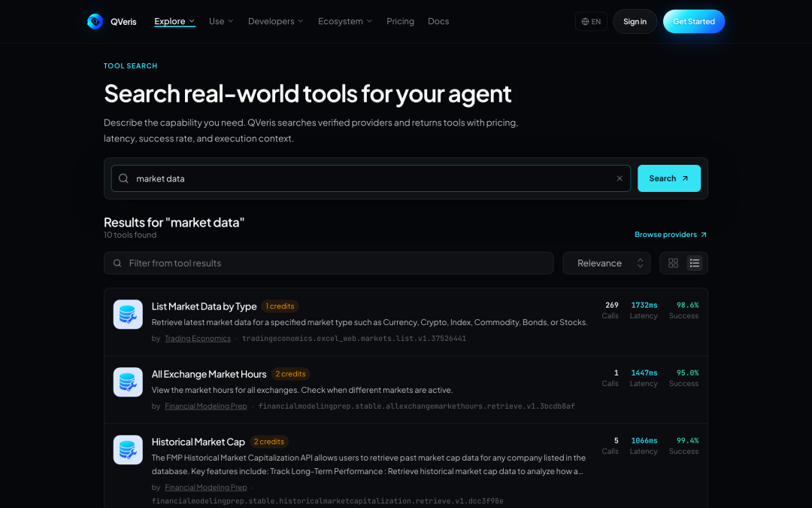The height and width of the screenshot is (508, 812).
Task: Click the filter magnifier icon
Action: point(117,263)
